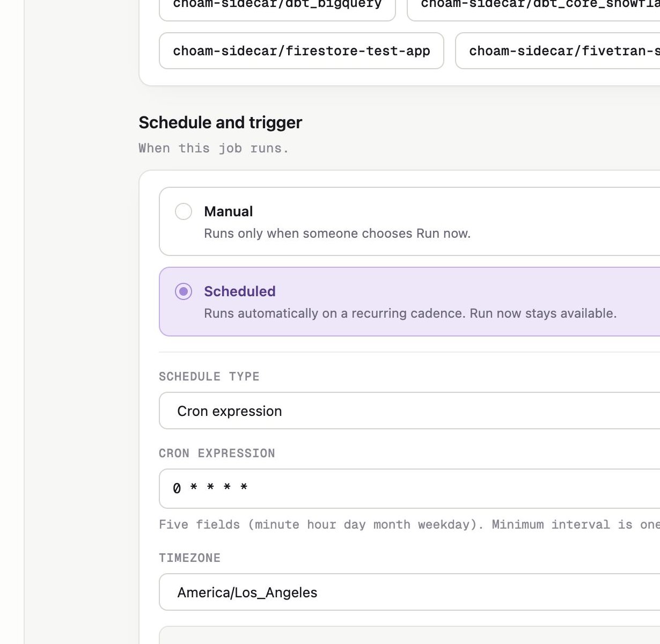
Task: Click the 'Five fields (minute hour day...' hint
Action: tap(409, 524)
